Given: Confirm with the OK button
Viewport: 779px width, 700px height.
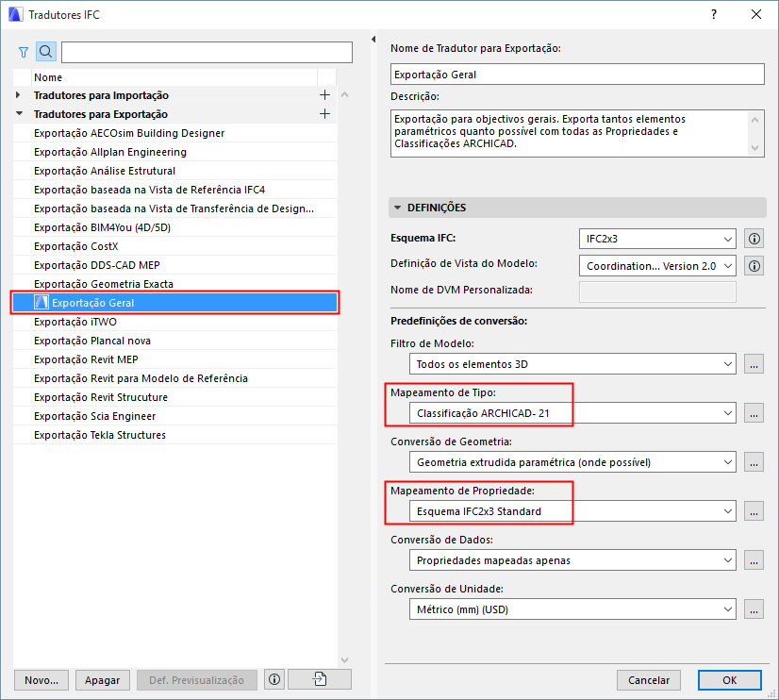Looking at the screenshot, I should [x=729, y=680].
